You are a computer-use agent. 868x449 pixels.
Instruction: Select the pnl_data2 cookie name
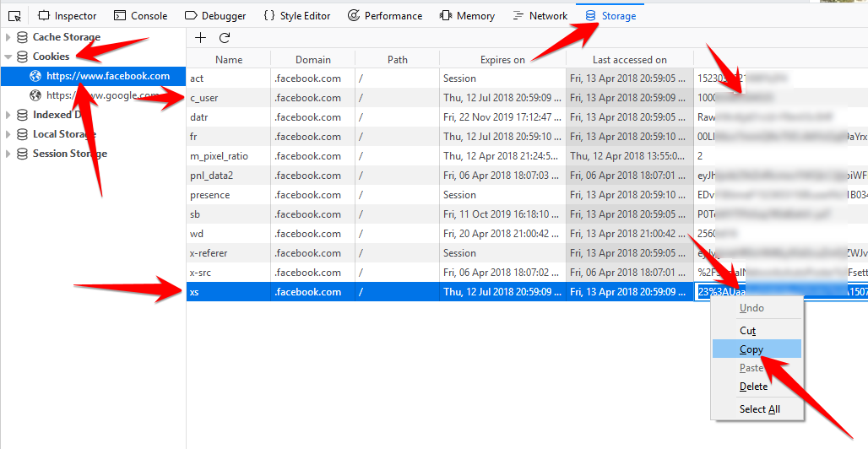coord(211,176)
